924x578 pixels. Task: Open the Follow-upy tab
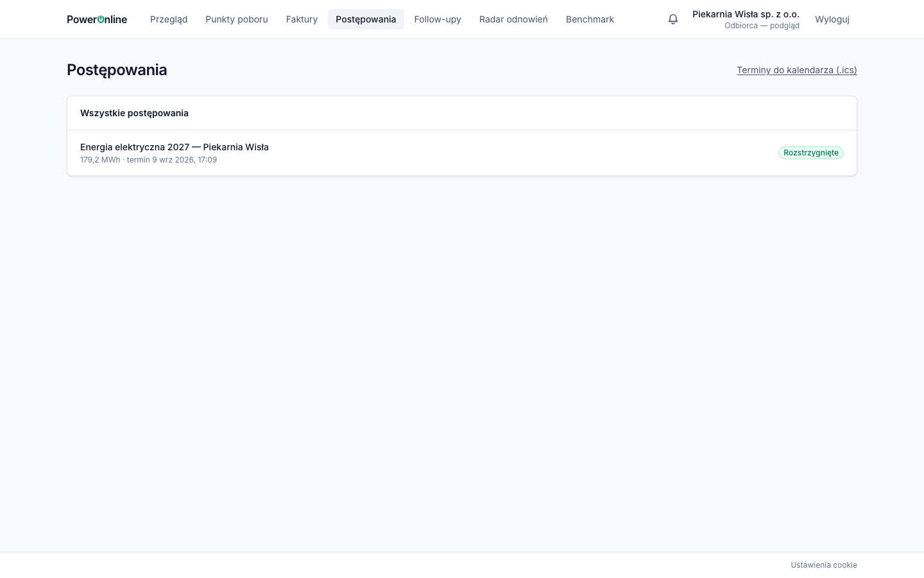click(x=438, y=19)
